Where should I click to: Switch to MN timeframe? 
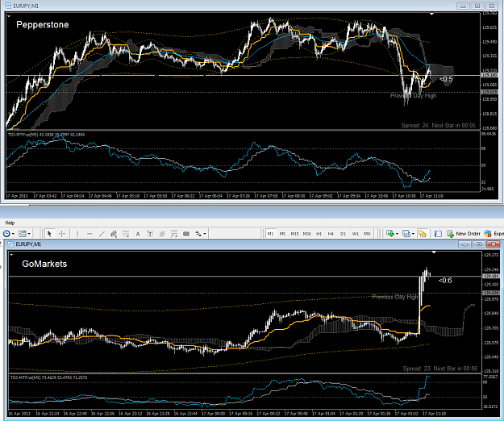pyautogui.click(x=367, y=234)
